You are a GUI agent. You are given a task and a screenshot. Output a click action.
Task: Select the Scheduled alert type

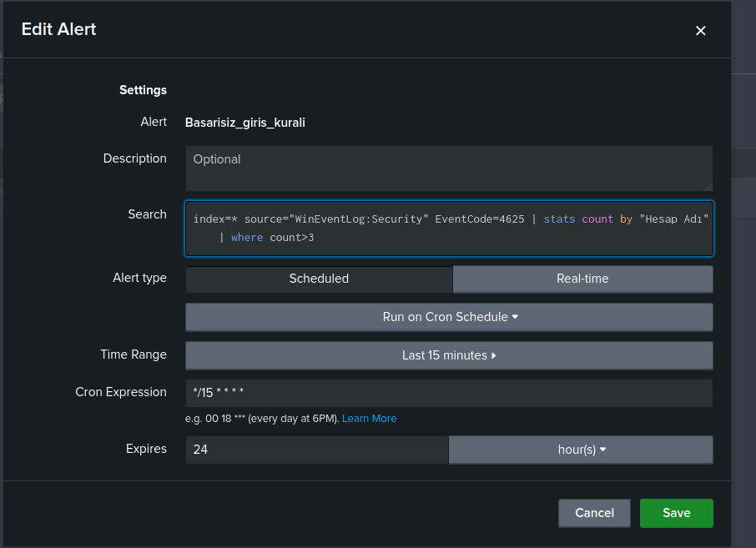tap(320, 279)
